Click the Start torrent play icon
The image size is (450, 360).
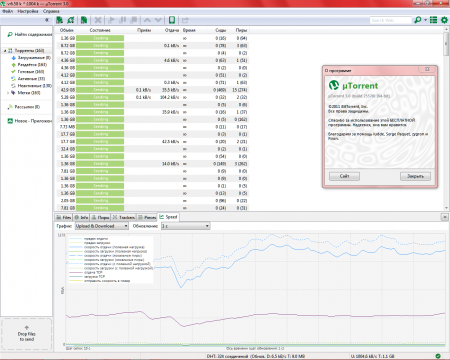[111, 20]
